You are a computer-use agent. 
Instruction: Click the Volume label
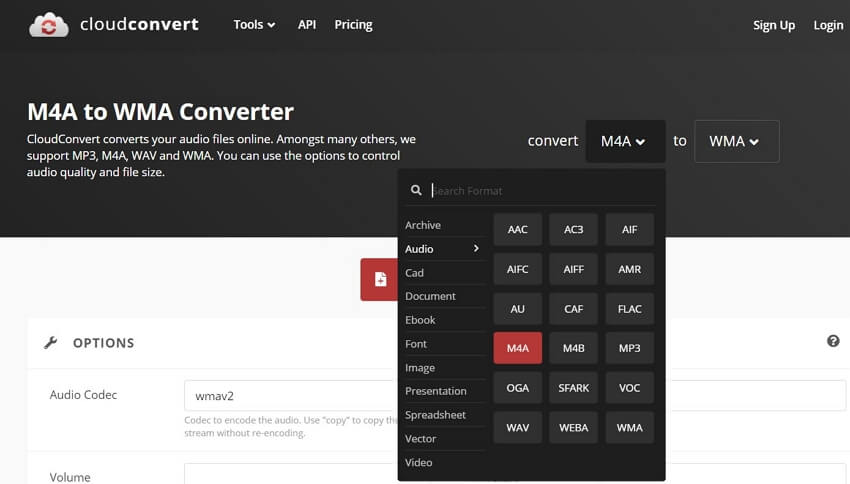70,477
